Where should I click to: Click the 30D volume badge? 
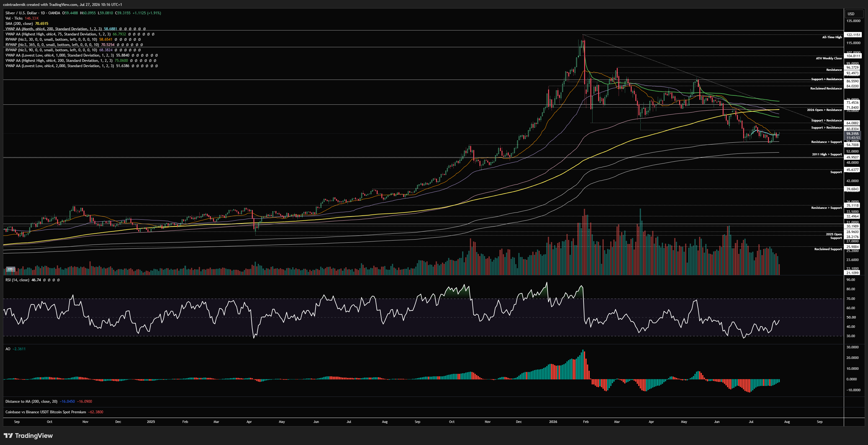click(11, 269)
